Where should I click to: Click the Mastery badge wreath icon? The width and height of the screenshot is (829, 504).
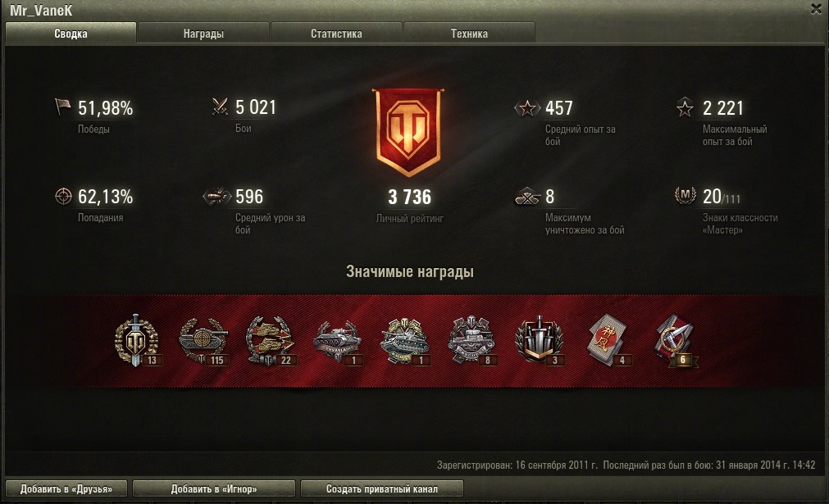pyautogui.click(x=686, y=195)
